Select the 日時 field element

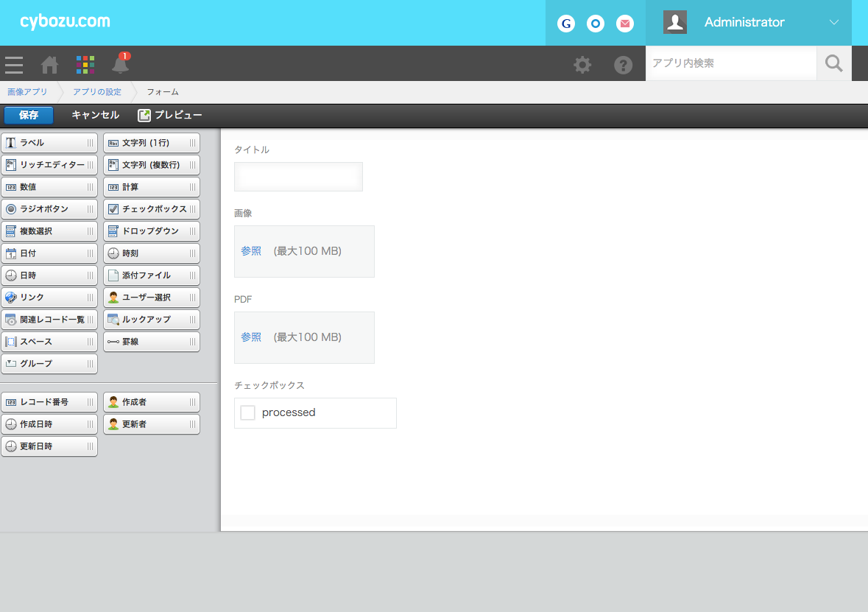click(x=49, y=275)
